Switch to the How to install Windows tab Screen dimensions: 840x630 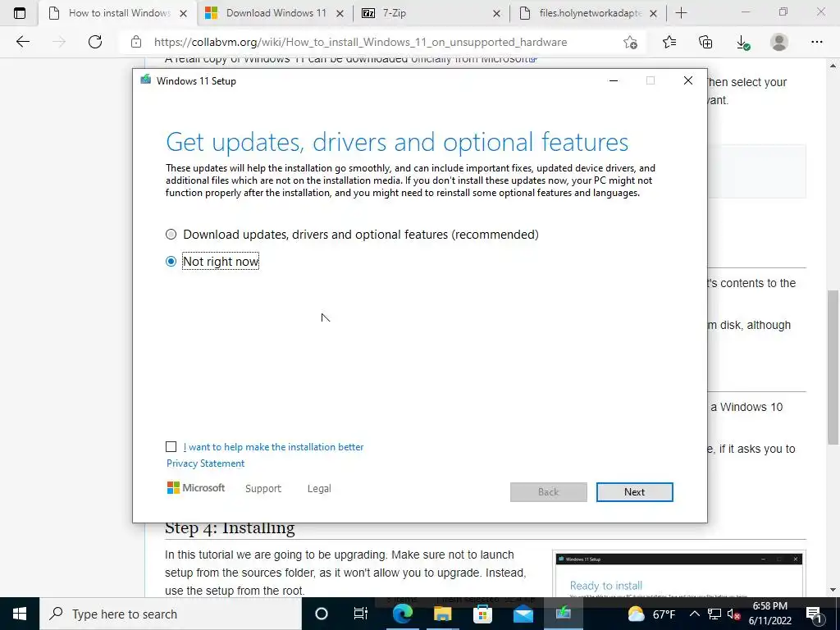[x=118, y=13]
